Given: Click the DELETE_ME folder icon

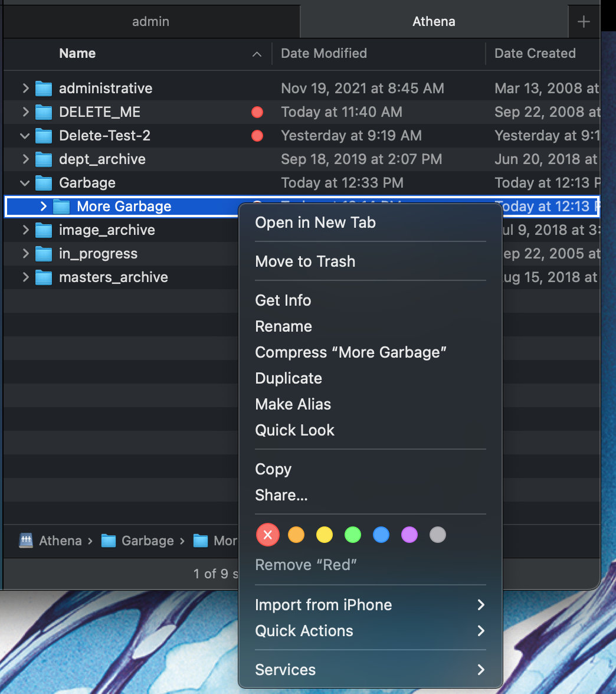Looking at the screenshot, I should (44, 112).
